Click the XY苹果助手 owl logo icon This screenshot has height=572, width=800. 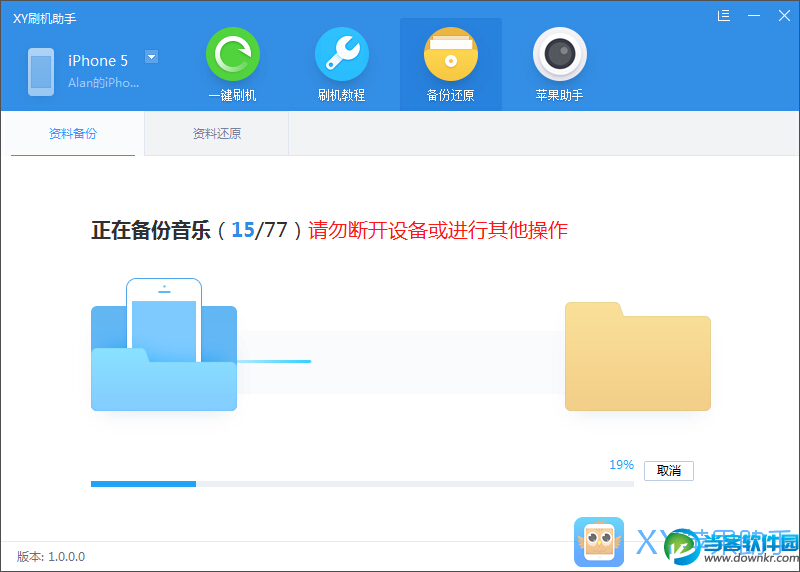click(599, 542)
